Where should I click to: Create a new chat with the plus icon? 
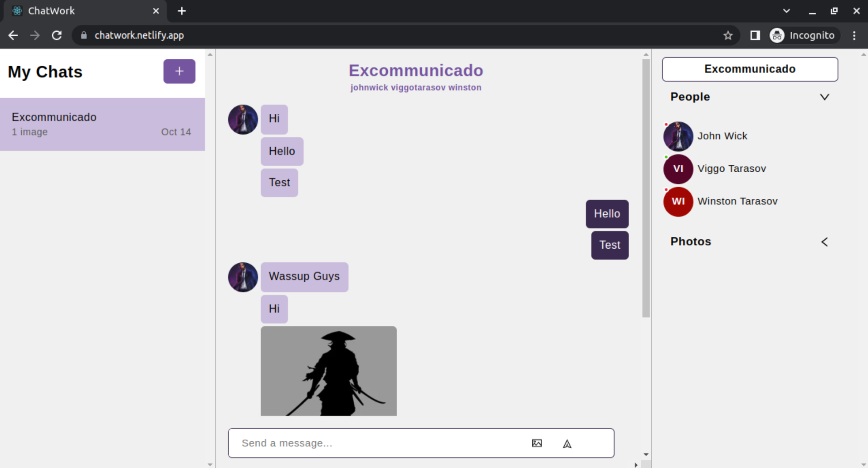(179, 71)
